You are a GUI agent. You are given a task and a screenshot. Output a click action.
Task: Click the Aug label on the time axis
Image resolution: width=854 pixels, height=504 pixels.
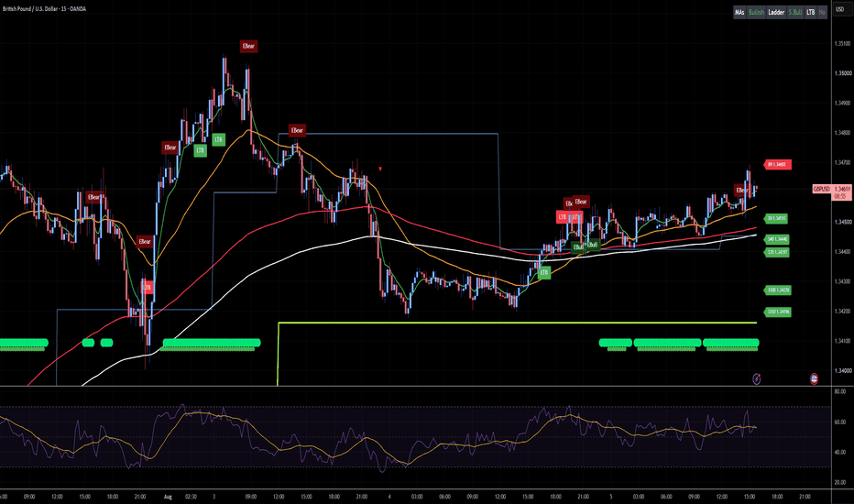pyautogui.click(x=168, y=497)
